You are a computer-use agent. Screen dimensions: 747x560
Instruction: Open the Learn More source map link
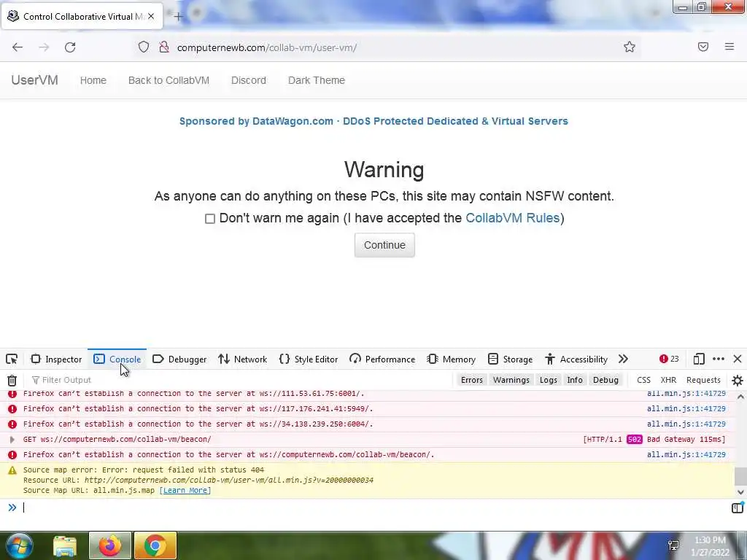coord(185,491)
